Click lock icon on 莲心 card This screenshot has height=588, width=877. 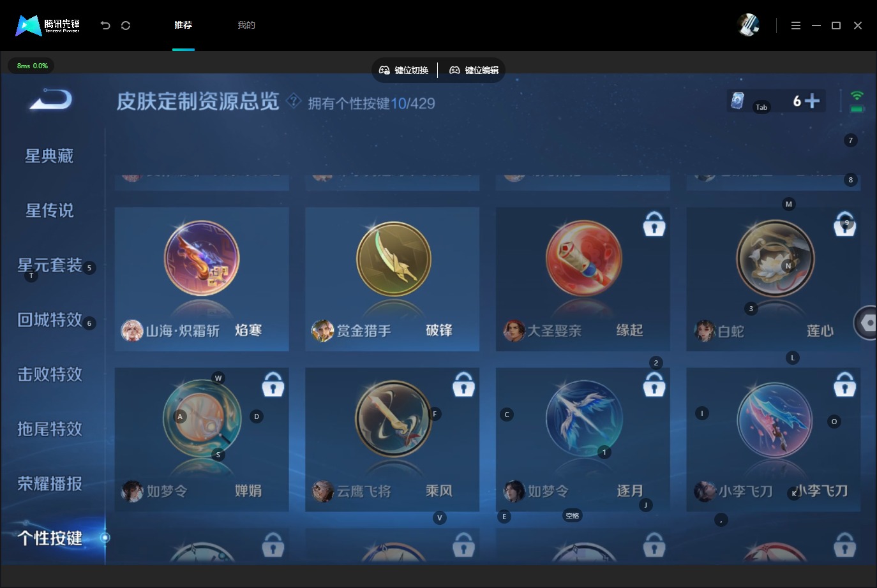pos(844,223)
